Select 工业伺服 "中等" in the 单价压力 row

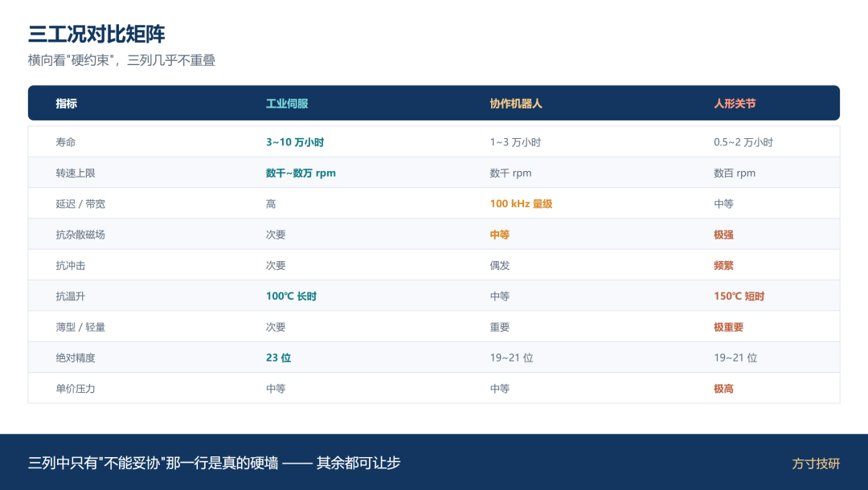click(276, 389)
